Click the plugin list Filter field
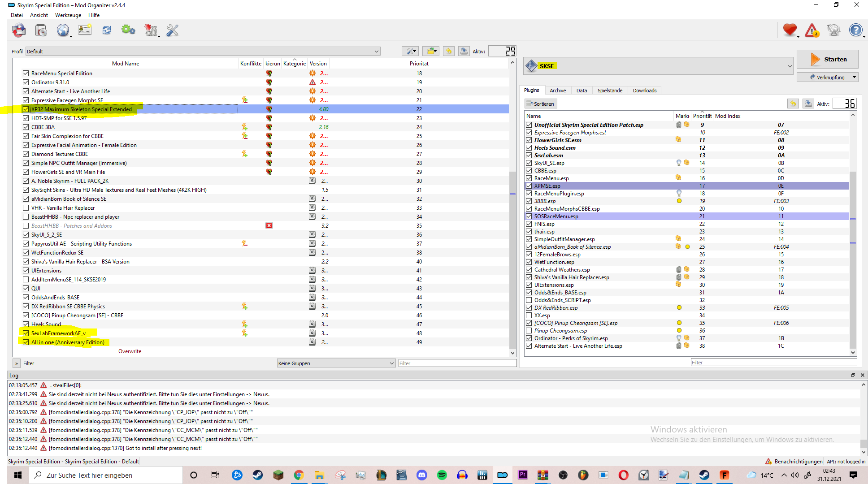868x484 pixels. pyautogui.click(x=773, y=363)
